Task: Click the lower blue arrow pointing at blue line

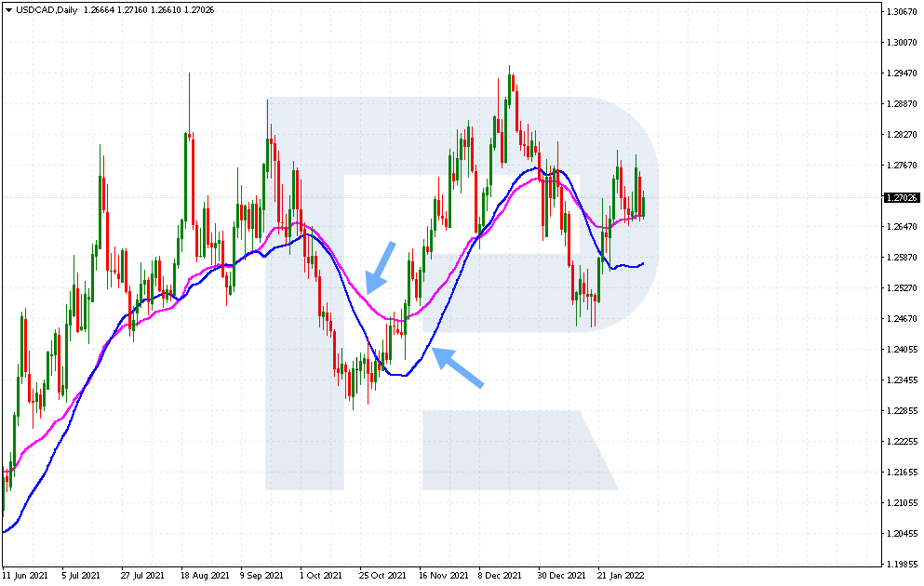Action: tap(458, 367)
